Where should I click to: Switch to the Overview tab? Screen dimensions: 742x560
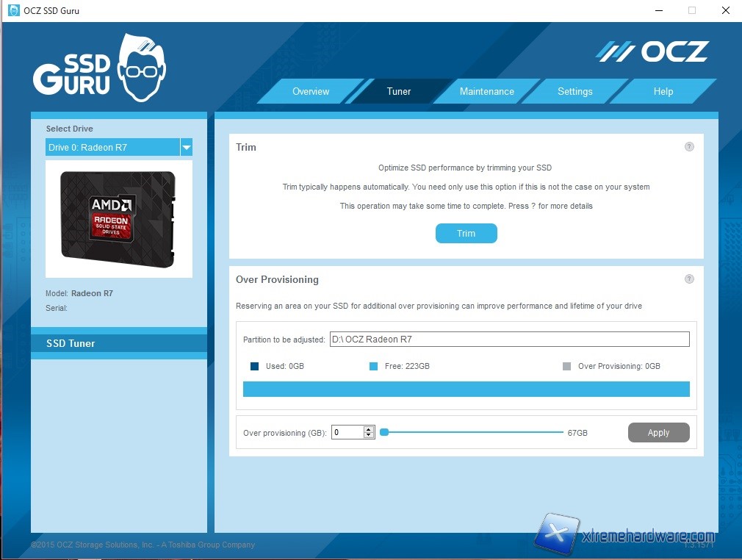click(x=311, y=92)
